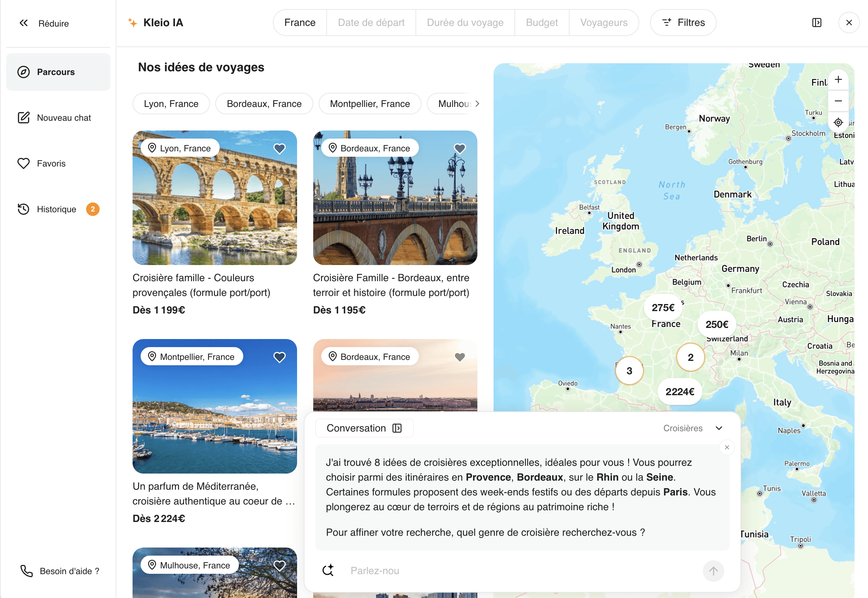Click the sparkle search icon beside chat input
Image resolution: width=868 pixels, height=598 pixels.
pyautogui.click(x=328, y=570)
